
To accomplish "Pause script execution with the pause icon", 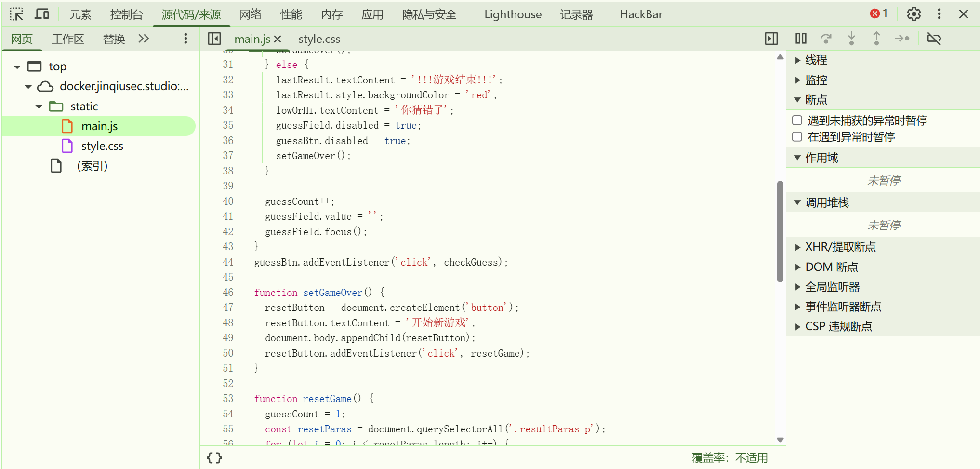I will tap(800, 38).
